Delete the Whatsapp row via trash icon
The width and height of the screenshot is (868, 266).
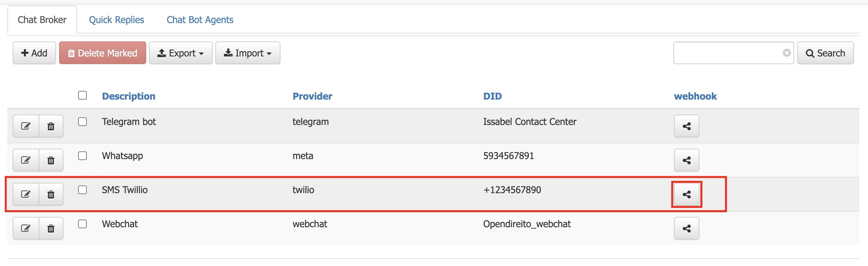pyautogui.click(x=51, y=160)
